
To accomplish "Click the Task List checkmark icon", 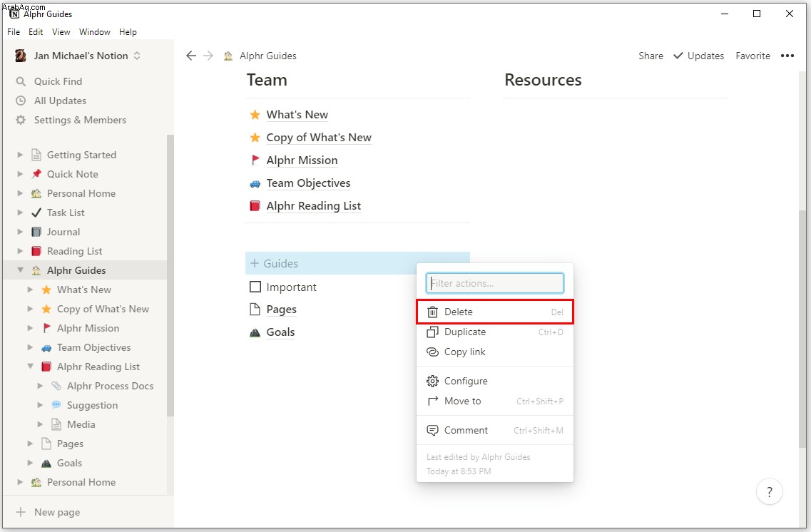I will click(x=36, y=213).
